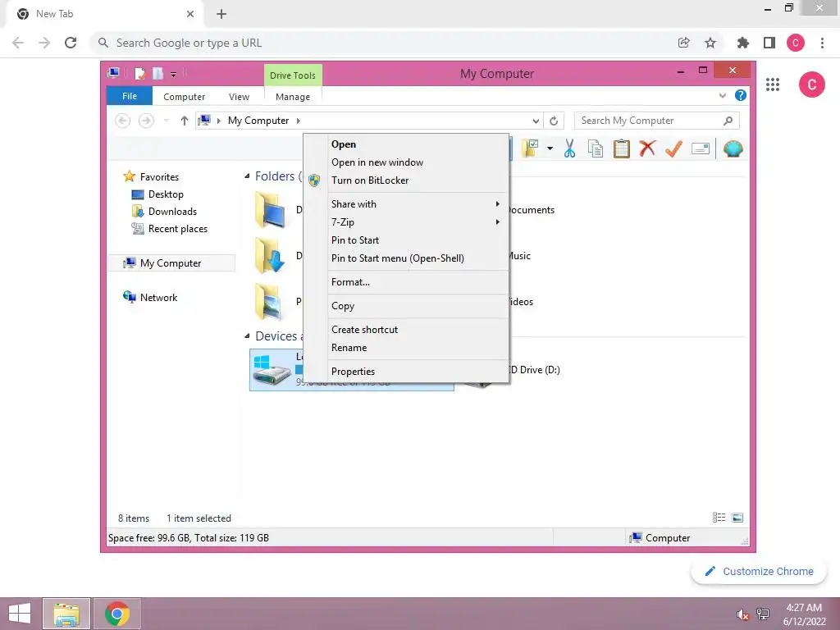Open the File ribbon tab
840x630 pixels.
click(x=130, y=96)
